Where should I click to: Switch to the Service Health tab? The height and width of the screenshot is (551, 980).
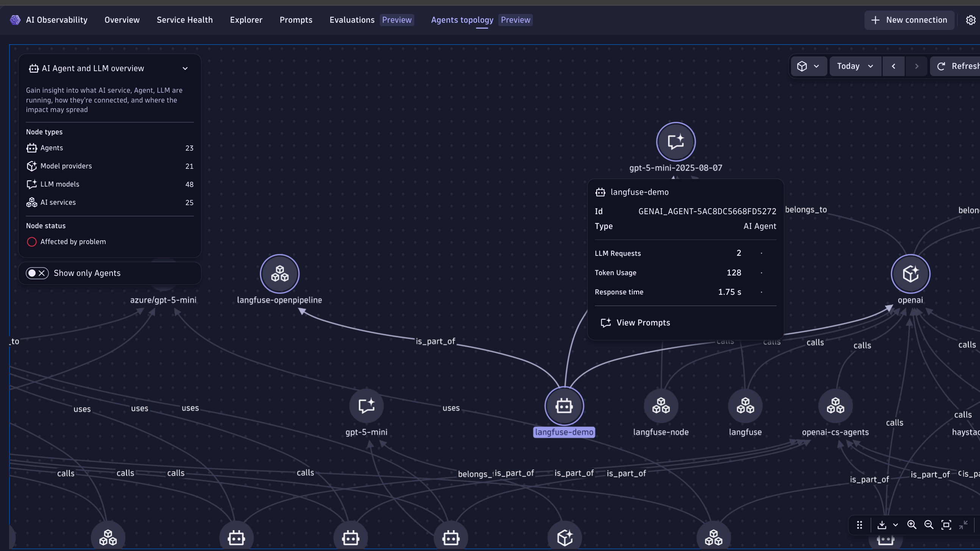pyautogui.click(x=185, y=20)
